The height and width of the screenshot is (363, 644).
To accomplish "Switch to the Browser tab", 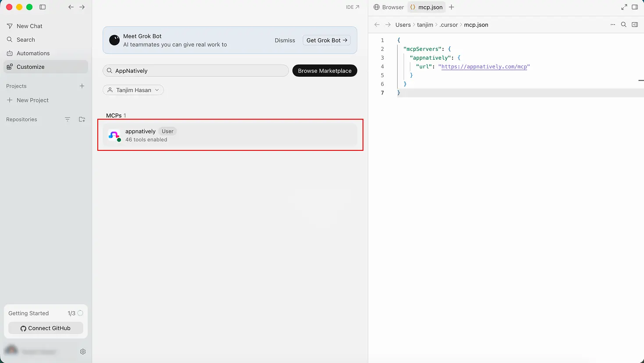I will pos(389,7).
